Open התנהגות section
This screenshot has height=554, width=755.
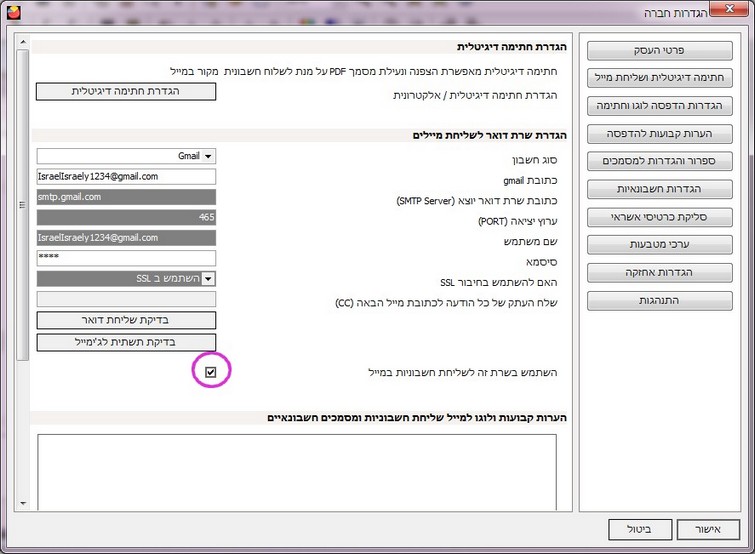pos(660,300)
